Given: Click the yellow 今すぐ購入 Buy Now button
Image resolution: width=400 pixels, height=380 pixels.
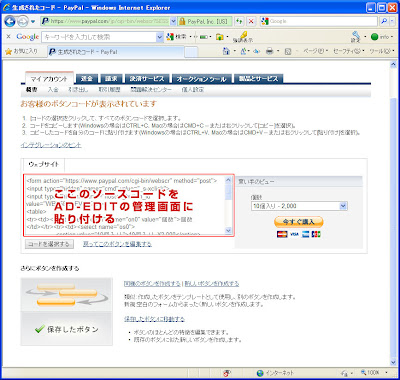Looking at the screenshot, I should tap(299, 222).
